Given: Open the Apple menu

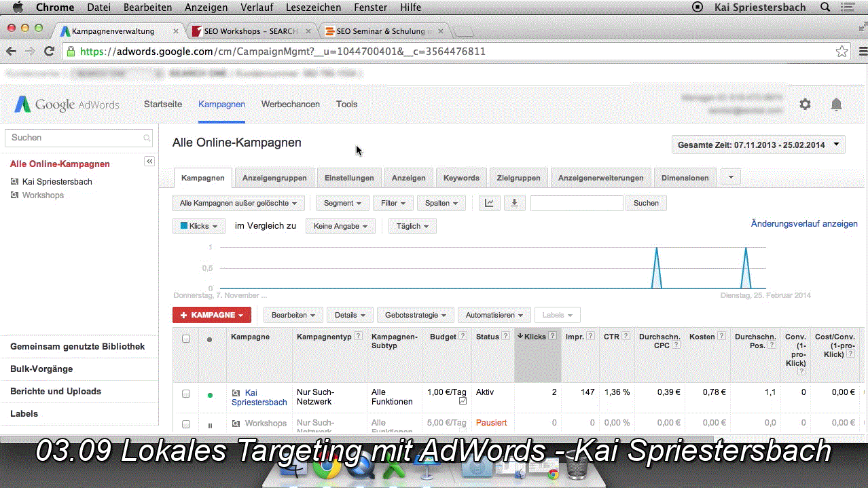Looking at the screenshot, I should (18, 7).
